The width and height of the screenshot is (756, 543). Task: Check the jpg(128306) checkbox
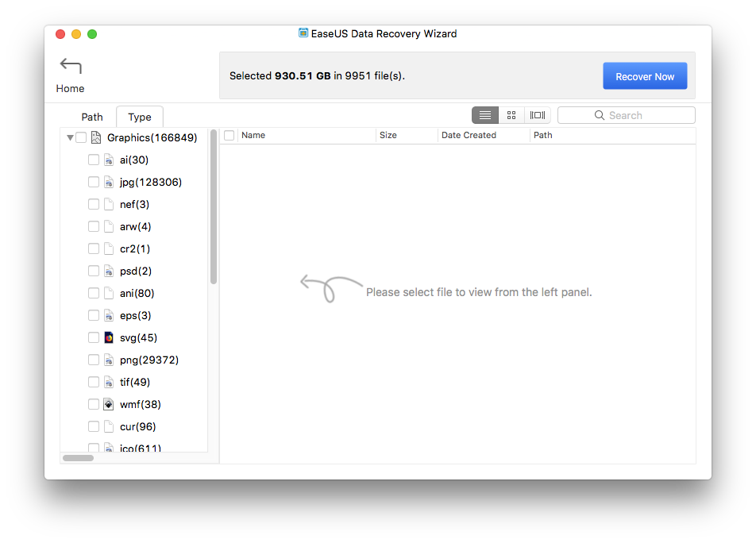[x=94, y=182]
